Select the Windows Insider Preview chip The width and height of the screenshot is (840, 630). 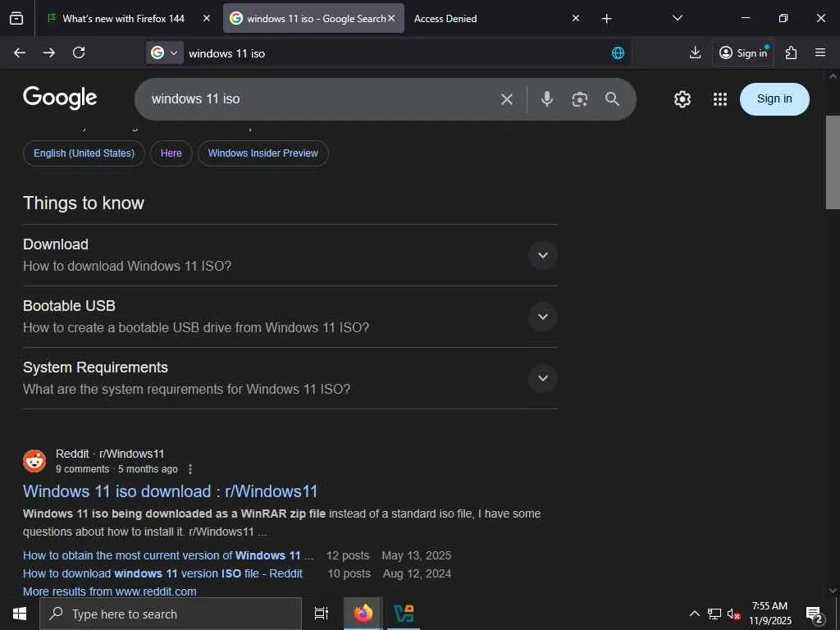coord(263,153)
